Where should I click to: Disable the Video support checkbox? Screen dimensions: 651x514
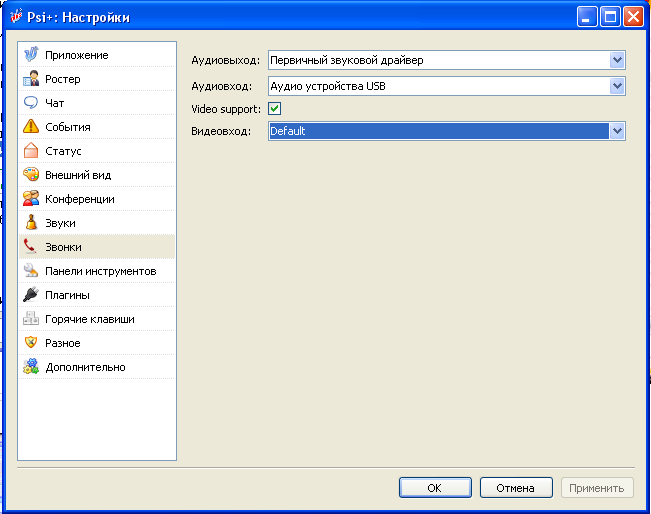(x=274, y=108)
